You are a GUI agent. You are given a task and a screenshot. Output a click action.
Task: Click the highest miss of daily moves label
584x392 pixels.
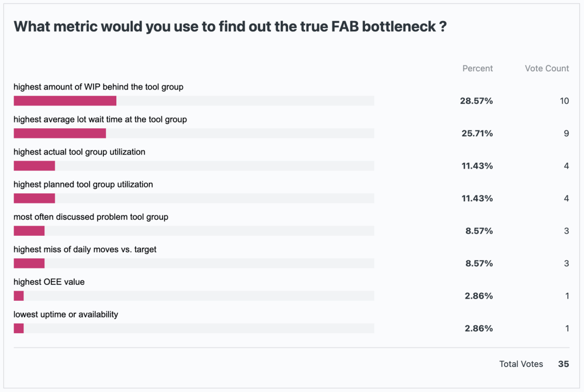point(85,250)
